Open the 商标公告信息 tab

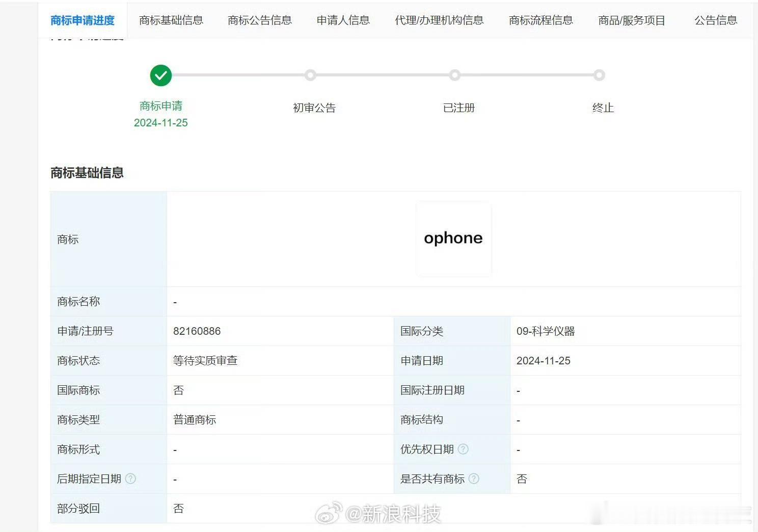[260, 20]
